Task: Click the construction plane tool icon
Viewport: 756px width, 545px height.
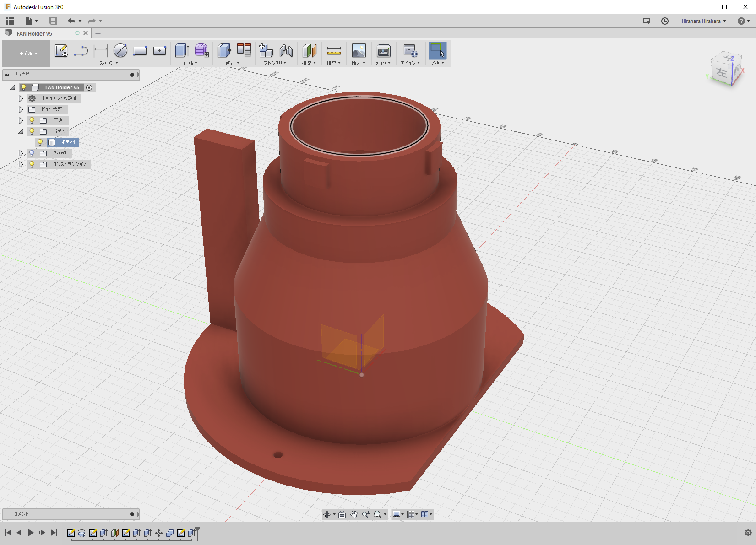Action: pyautogui.click(x=309, y=51)
